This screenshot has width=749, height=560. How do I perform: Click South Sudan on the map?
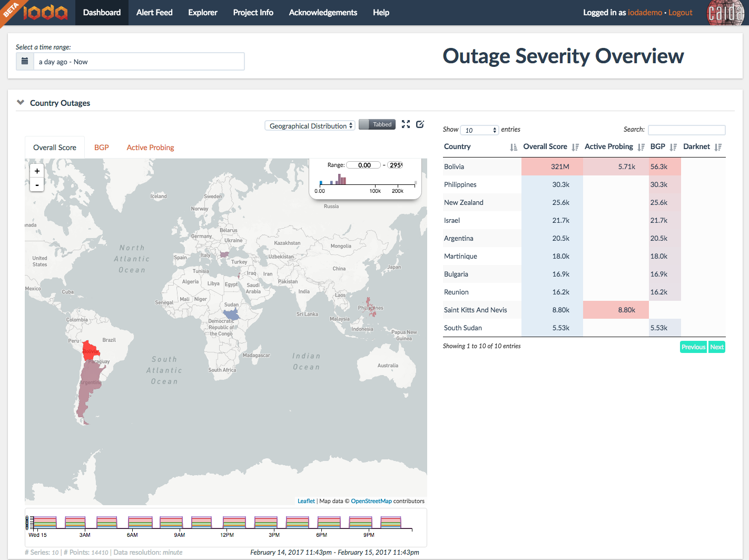(x=232, y=315)
